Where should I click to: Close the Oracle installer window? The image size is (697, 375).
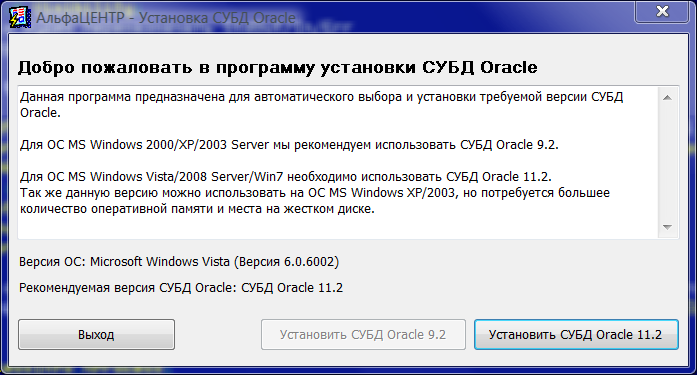click(662, 11)
